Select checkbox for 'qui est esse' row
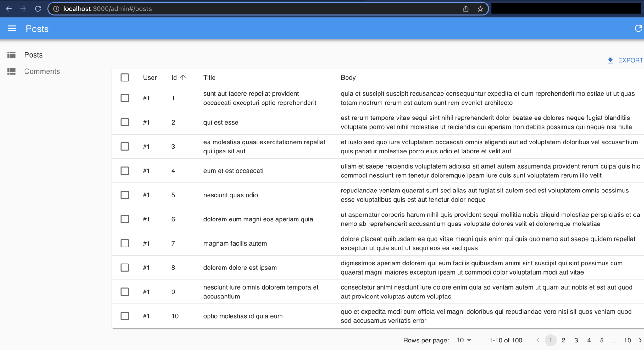644x350 pixels. coord(125,122)
